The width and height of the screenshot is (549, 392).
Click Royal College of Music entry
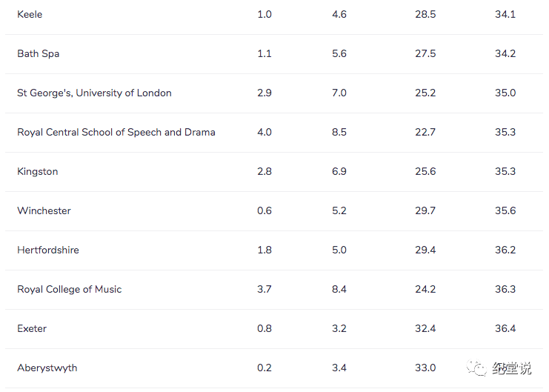coord(70,289)
